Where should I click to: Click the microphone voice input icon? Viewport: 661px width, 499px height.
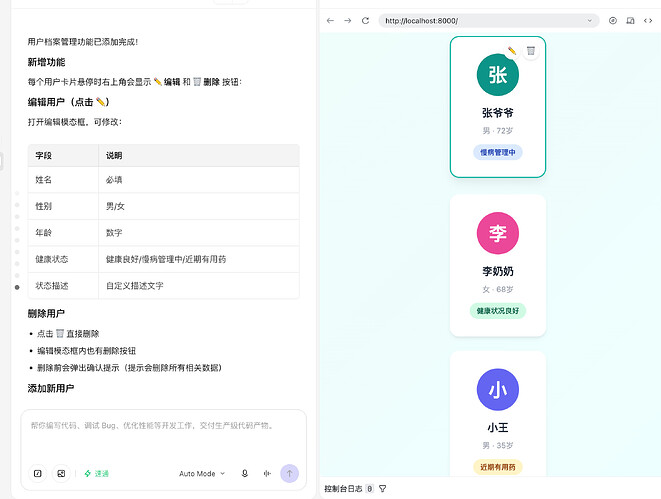[245, 473]
